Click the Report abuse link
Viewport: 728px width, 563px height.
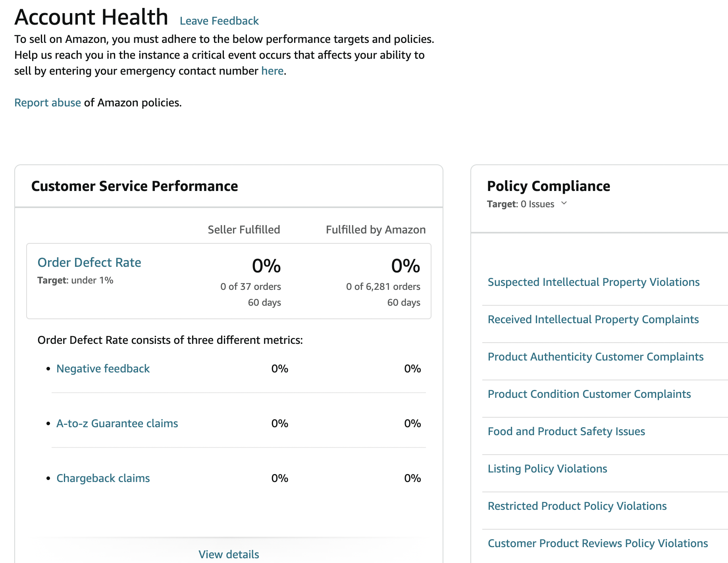coord(48,102)
